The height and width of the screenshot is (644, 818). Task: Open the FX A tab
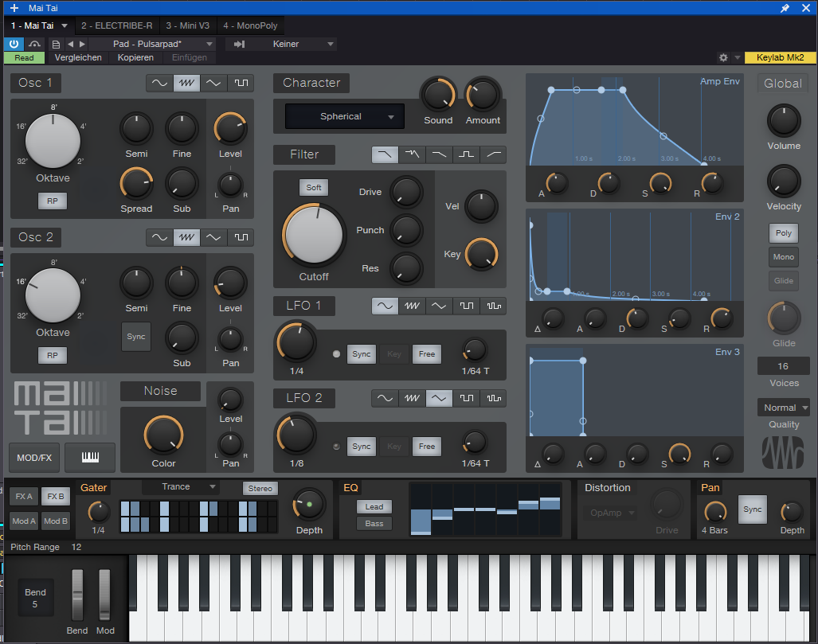click(24, 497)
